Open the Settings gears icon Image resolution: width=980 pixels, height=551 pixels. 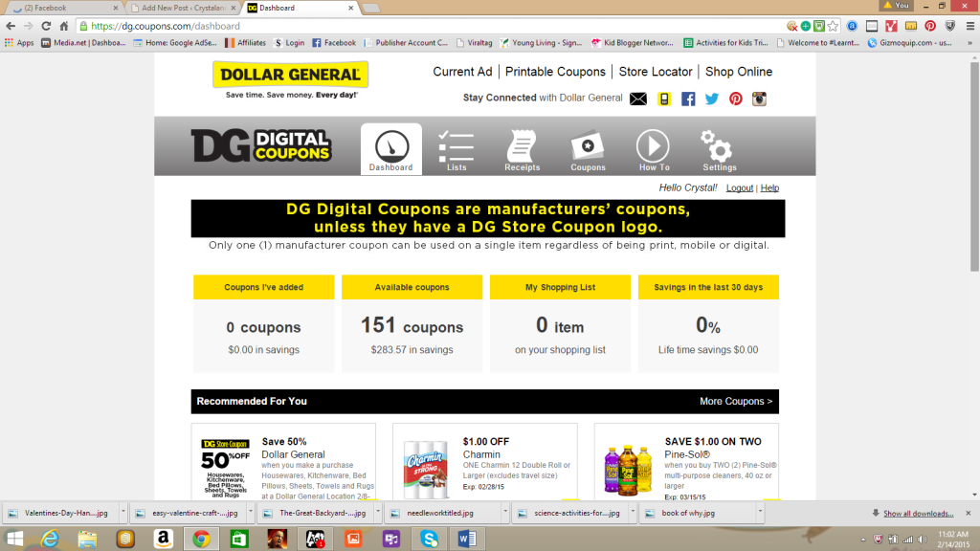coord(717,145)
